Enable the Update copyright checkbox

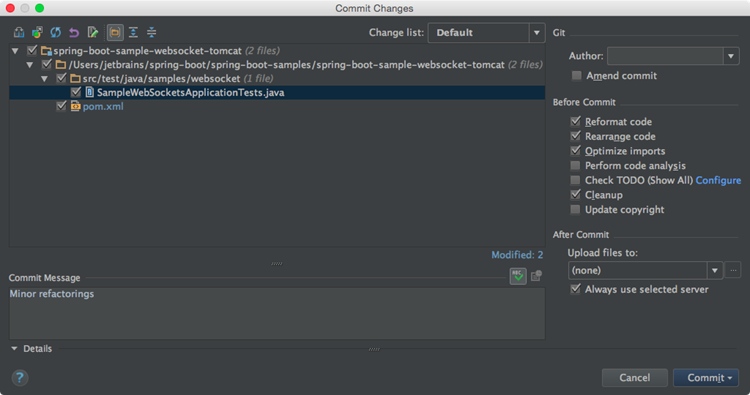tap(575, 209)
